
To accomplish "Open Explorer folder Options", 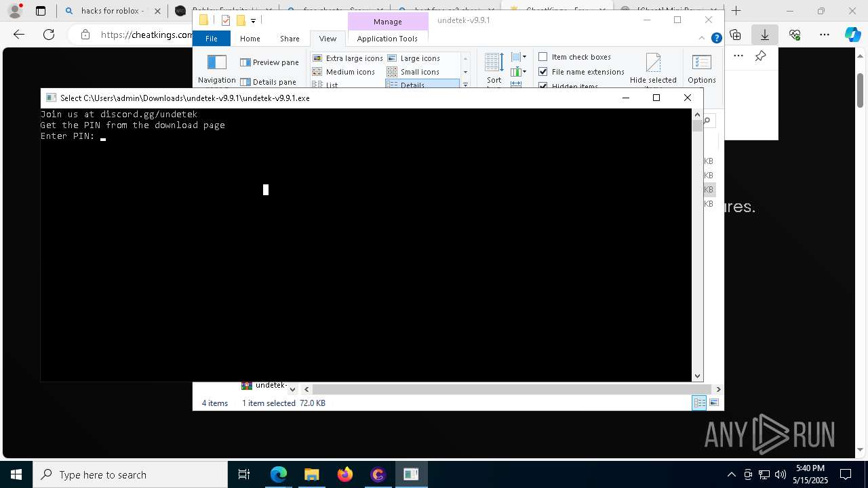I will 701,69.
